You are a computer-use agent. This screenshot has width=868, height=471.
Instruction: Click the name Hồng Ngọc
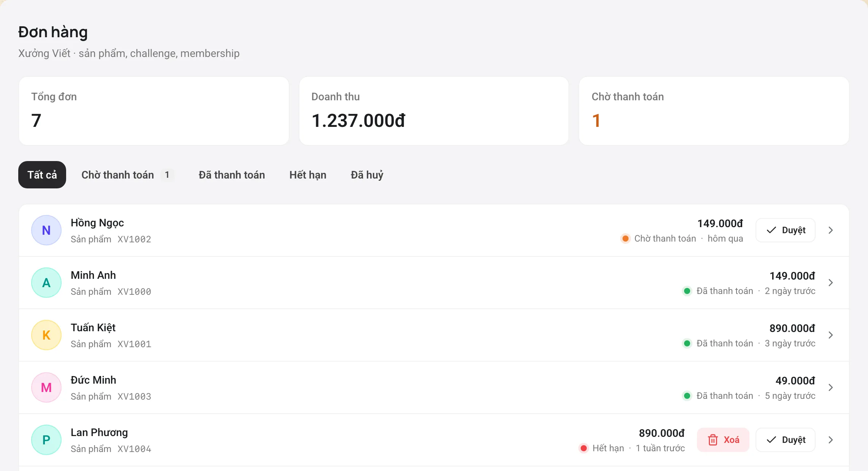coord(97,223)
